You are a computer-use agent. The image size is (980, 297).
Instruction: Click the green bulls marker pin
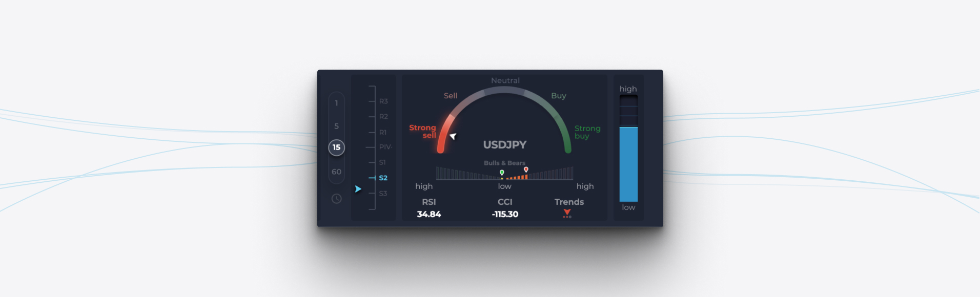(502, 173)
